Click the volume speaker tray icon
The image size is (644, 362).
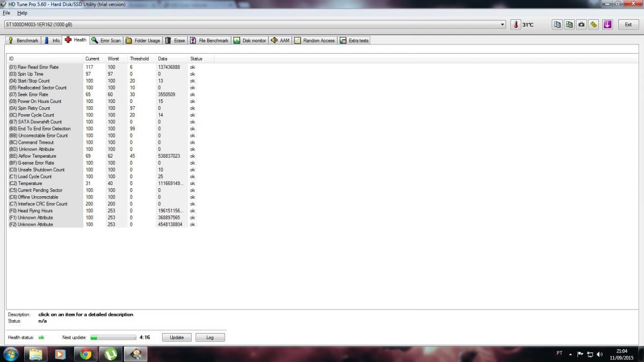tap(599, 354)
